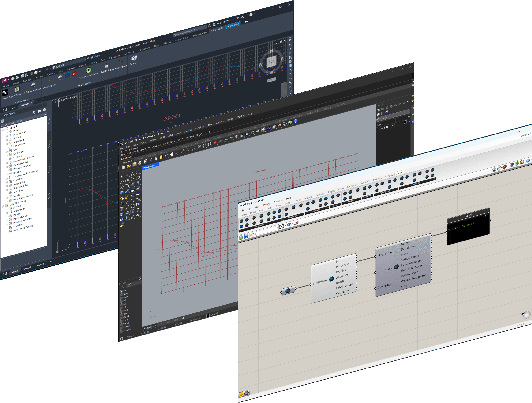Add new Rhino viewport tab plus
The height and width of the screenshot is (403, 532).
point(183,318)
